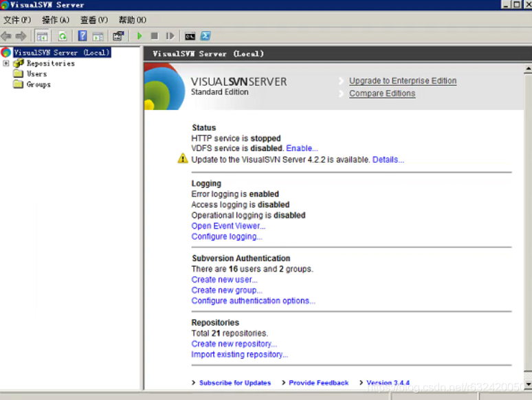Click Create new group... link
Image resolution: width=532 pixels, height=400 pixels.
point(227,291)
